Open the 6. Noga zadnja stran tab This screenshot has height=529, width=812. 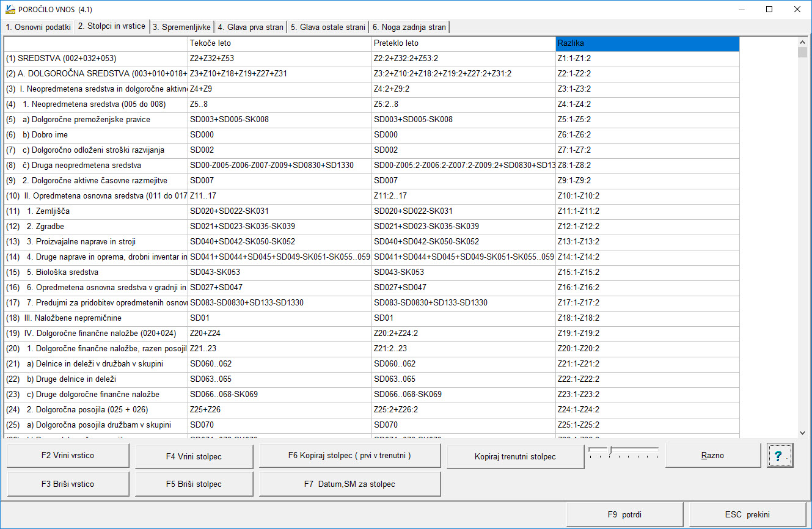click(409, 27)
